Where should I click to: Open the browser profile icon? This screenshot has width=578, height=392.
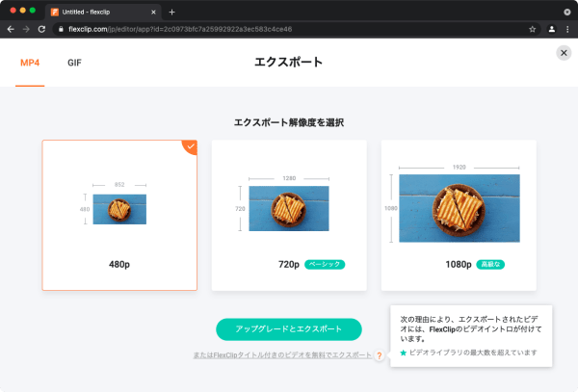click(x=551, y=29)
